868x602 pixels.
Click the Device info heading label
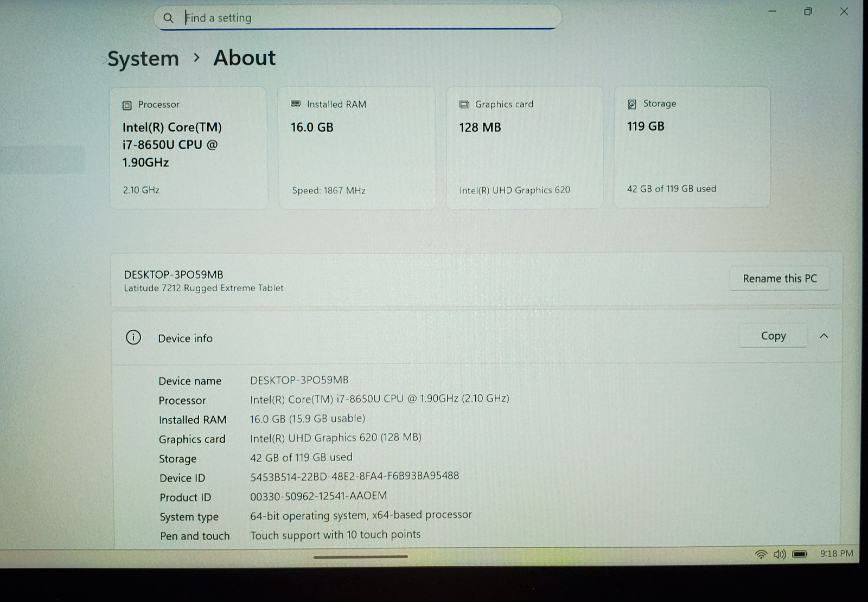(185, 338)
